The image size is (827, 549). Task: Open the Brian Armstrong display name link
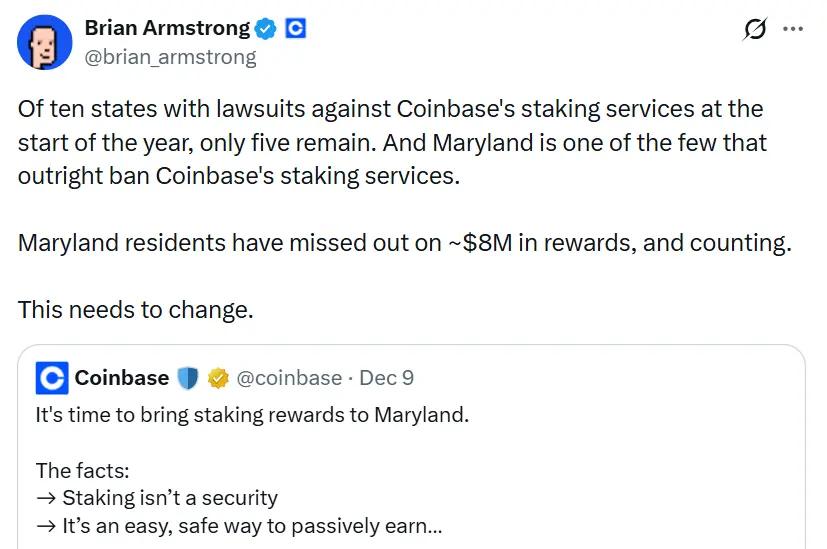tap(167, 28)
